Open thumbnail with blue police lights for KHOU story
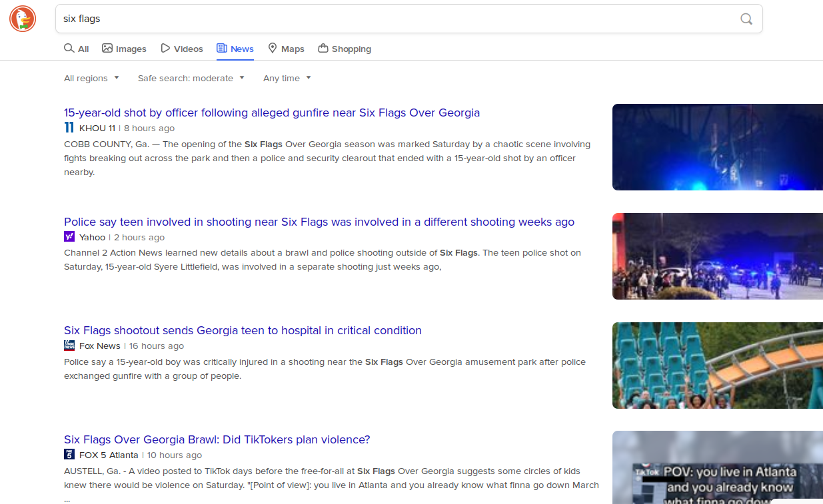The width and height of the screenshot is (823, 504). [x=718, y=147]
